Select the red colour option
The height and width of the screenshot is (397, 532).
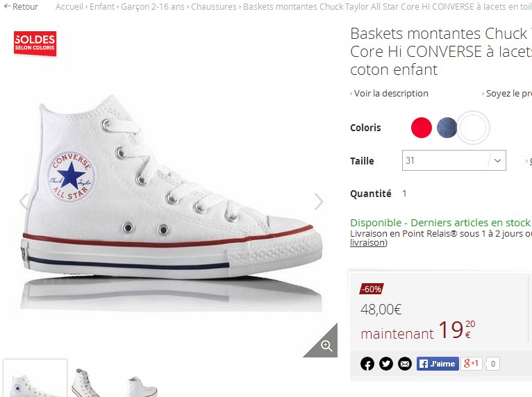[421, 128]
